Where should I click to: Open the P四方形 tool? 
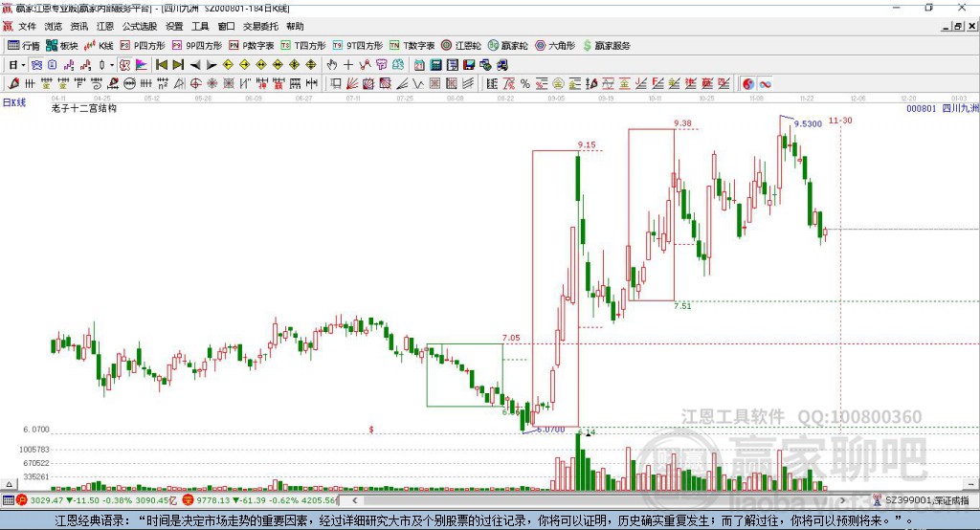tap(143, 46)
